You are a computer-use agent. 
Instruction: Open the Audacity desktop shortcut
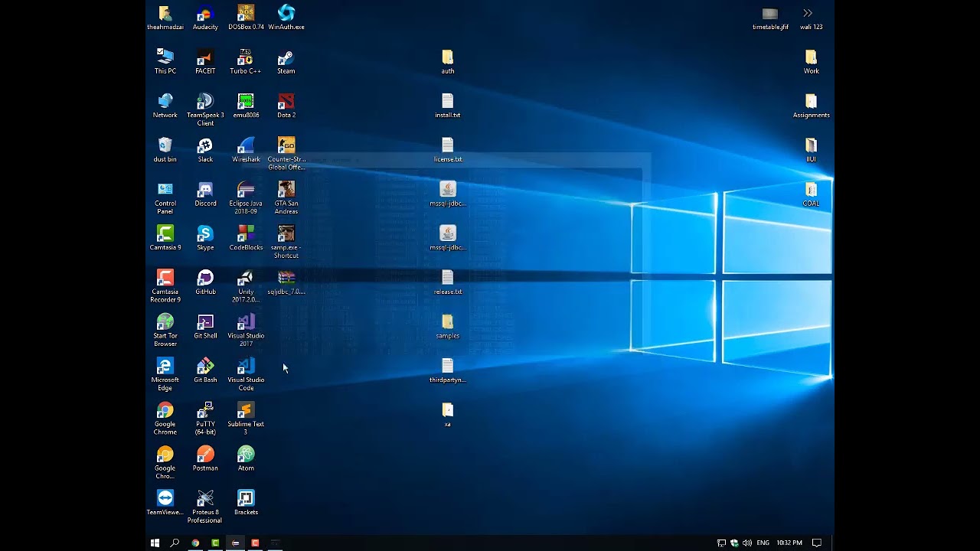click(205, 18)
